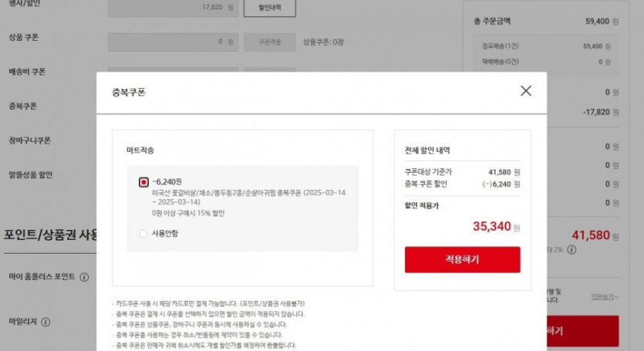Click the 행사/할인 amount field showing 17,820

click(173, 8)
